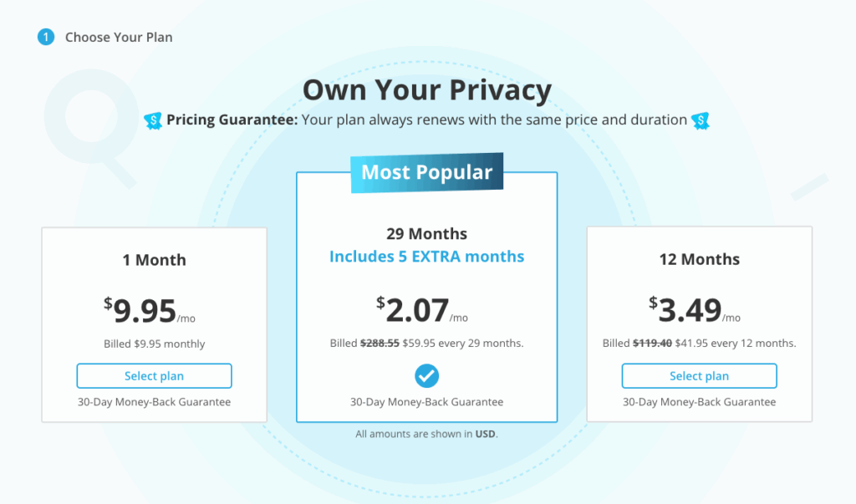Click the crossed-out $288.55 price

(380, 343)
